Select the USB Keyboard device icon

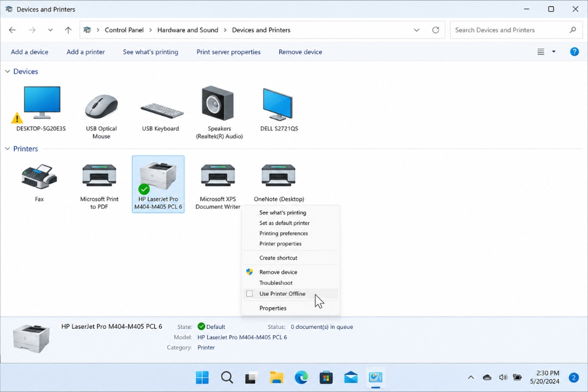pyautogui.click(x=162, y=110)
